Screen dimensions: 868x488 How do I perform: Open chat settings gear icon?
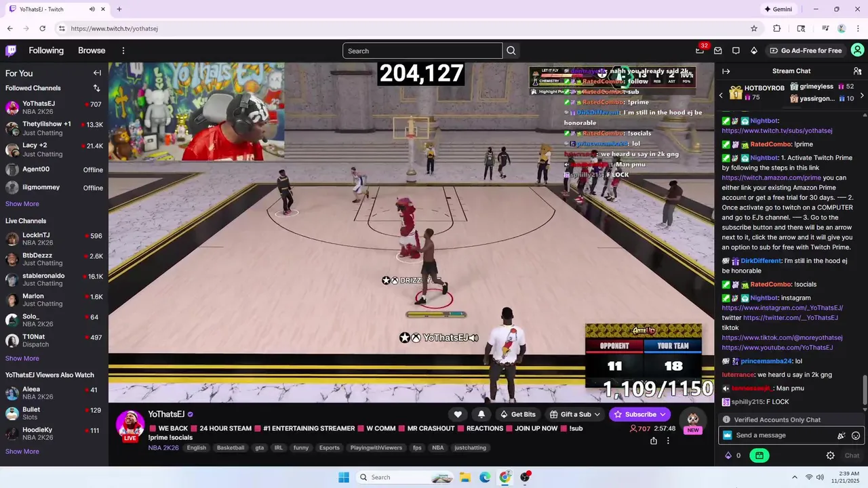click(x=830, y=455)
